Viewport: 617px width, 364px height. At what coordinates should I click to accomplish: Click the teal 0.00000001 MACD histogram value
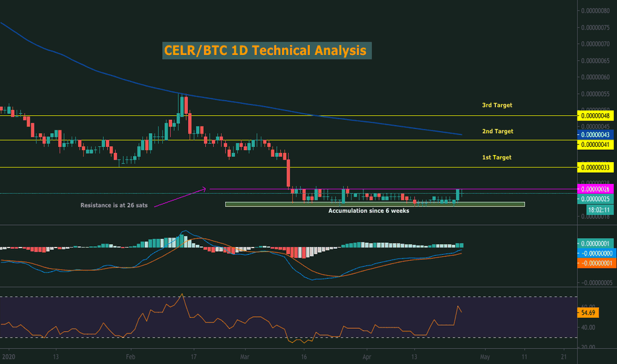(x=596, y=244)
